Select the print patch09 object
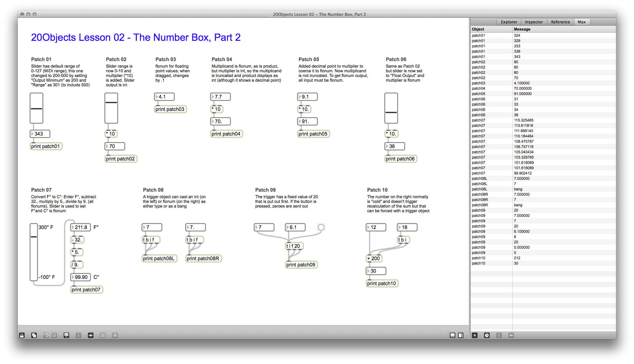634x364 pixels. coord(301,265)
